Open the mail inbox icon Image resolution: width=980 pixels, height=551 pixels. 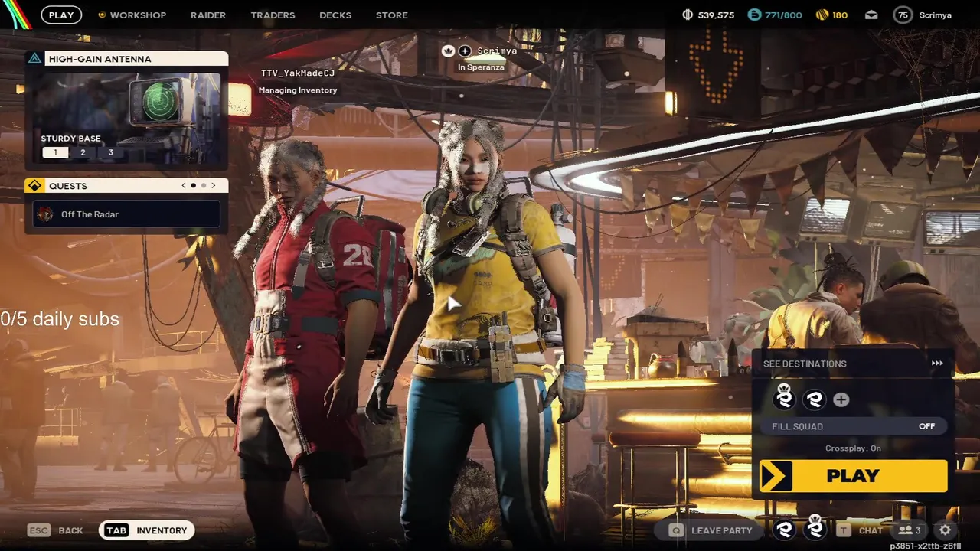point(871,15)
